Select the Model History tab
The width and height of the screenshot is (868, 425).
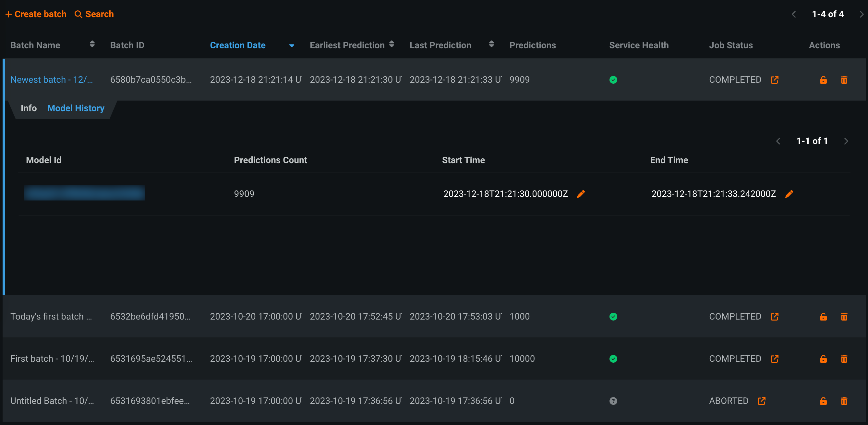[76, 108]
